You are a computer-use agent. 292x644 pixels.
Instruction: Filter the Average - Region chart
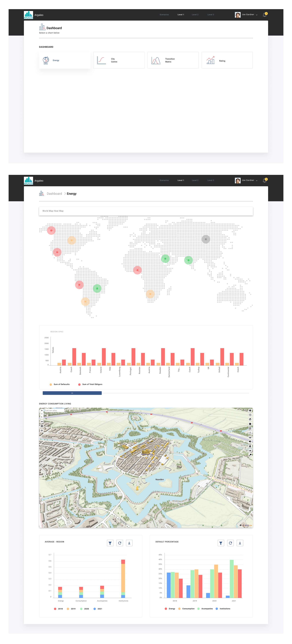click(110, 543)
